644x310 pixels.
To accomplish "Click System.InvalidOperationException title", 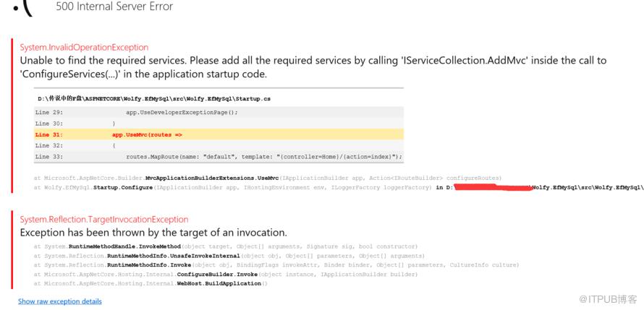I will [x=84, y=47].
